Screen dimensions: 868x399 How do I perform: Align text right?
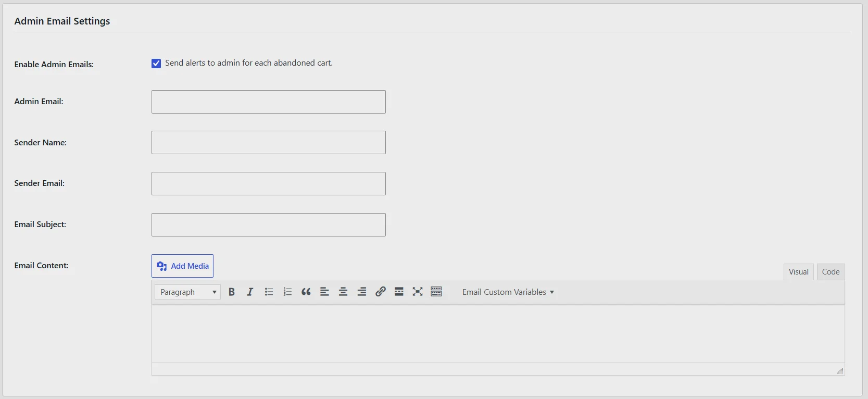click(x=362, y=292)
